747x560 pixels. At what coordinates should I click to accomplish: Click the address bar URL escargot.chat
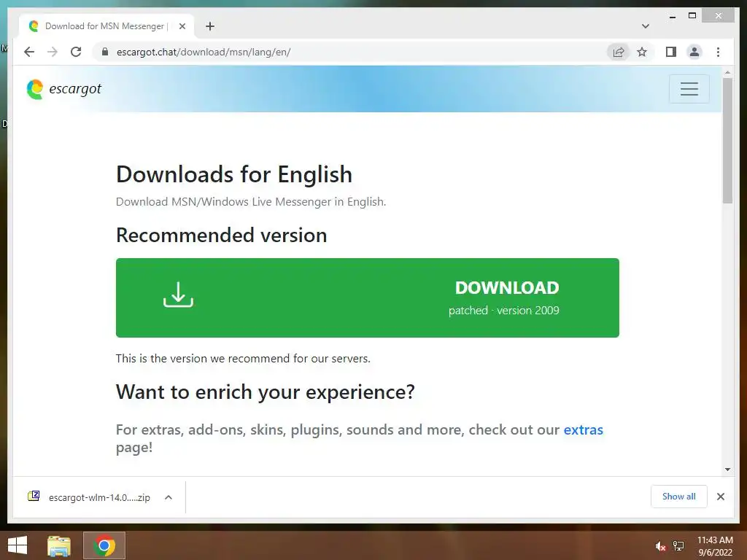pyautogui.click(x=204, y=52)
